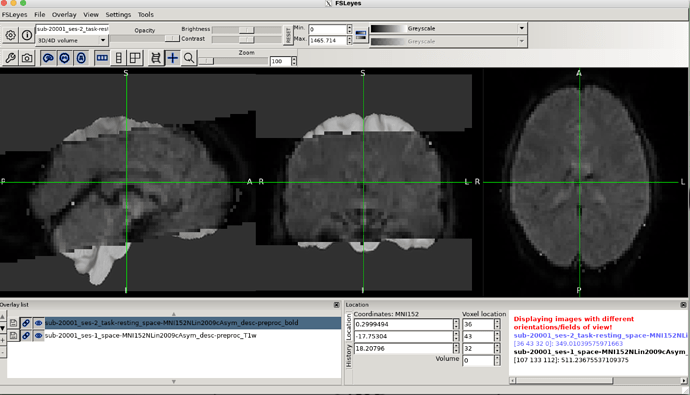Hide the preproc_bold overlay eye icon

(x=39, y=323)
